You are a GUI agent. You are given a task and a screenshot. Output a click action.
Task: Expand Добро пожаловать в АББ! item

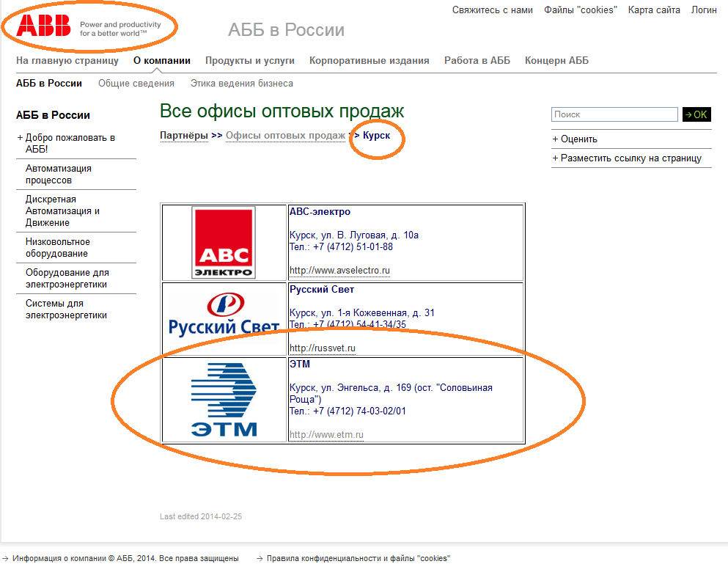pyautogui.click(x=70, y=143)
